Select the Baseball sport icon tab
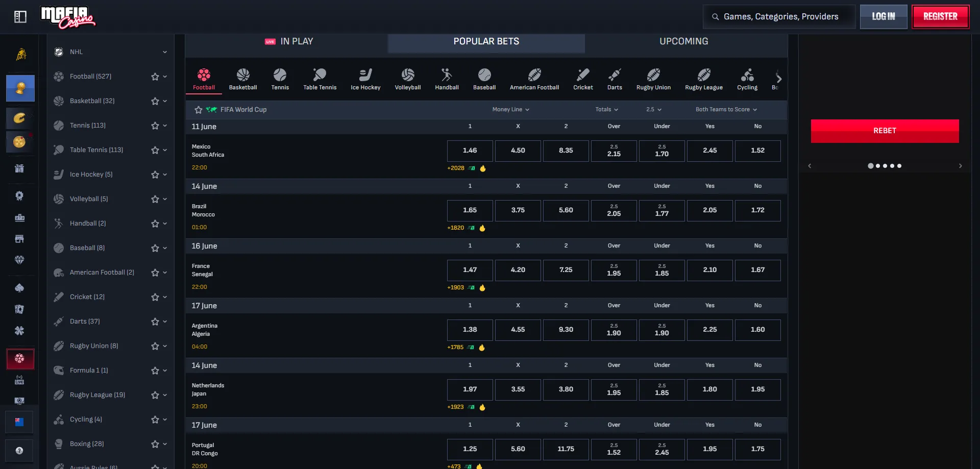980x469 pixels. point(484,79)
